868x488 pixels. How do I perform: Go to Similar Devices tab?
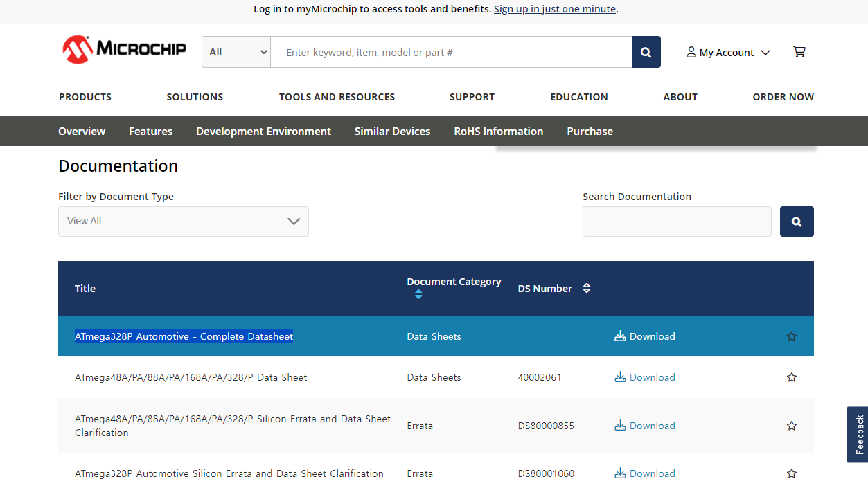pyautogui.click(x=392, y=131)
